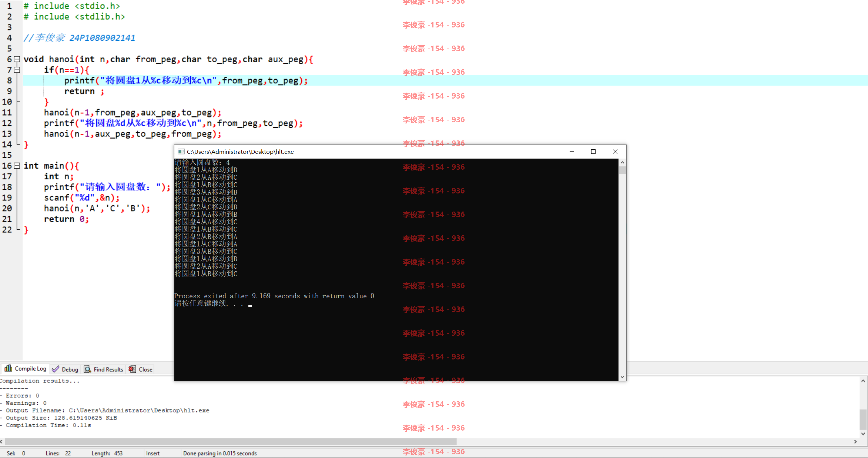Image resolution: width=868 pixels, height=458 pixels.
Task: Click the Close tab in bottom panel
Action: tap(141, 369)
